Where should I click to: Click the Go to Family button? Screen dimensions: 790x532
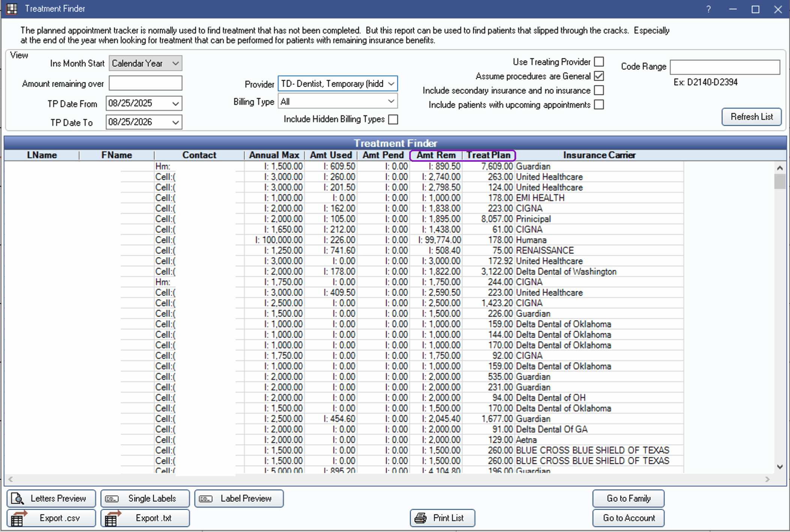[x=628, y=499]
